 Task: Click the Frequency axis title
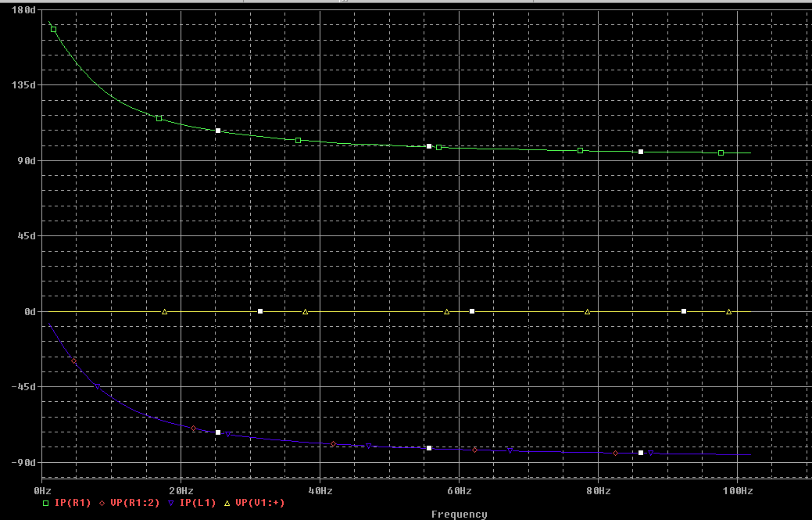461,514
